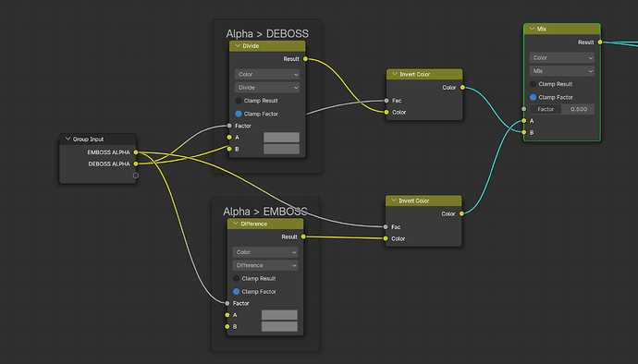The width and height of the screenshot is (638, 364).
Task: Disable Clamp Factor in the Divide node
Action: [239, 114]
